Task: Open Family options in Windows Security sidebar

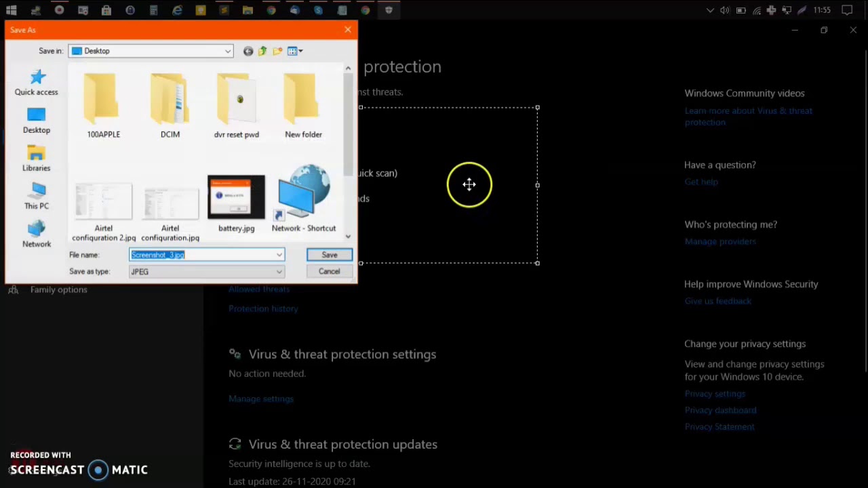Action: [58, 289]
